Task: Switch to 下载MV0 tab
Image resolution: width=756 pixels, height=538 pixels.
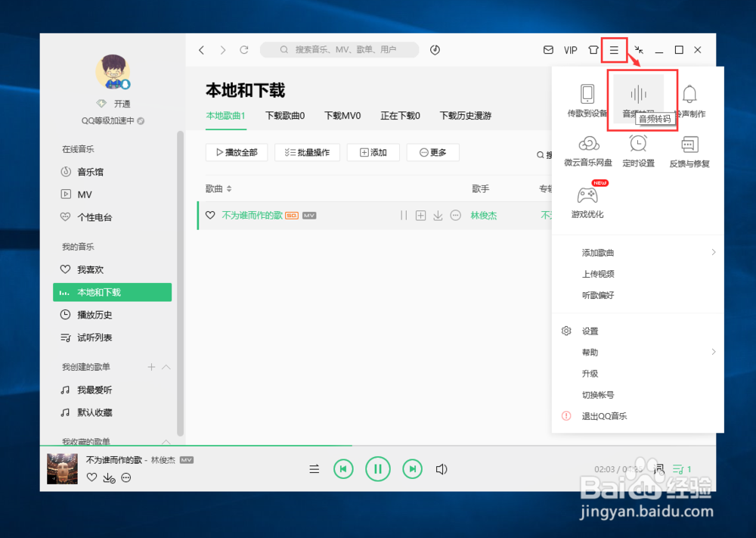Action: [x=342, y=116]
